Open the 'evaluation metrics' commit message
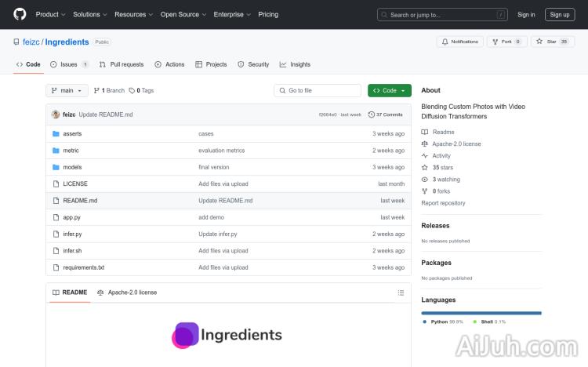Image resolution: width=588 pixels, height=367 pixels. point(222,151)
